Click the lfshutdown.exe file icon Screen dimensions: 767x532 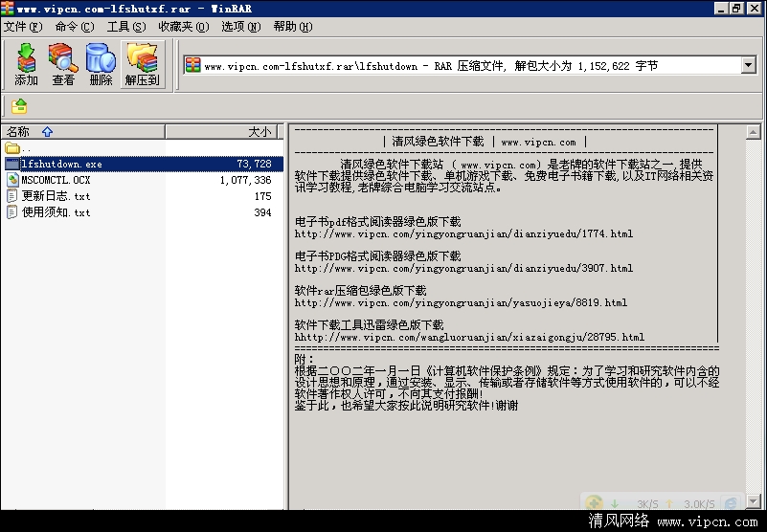tap(12, 164)
